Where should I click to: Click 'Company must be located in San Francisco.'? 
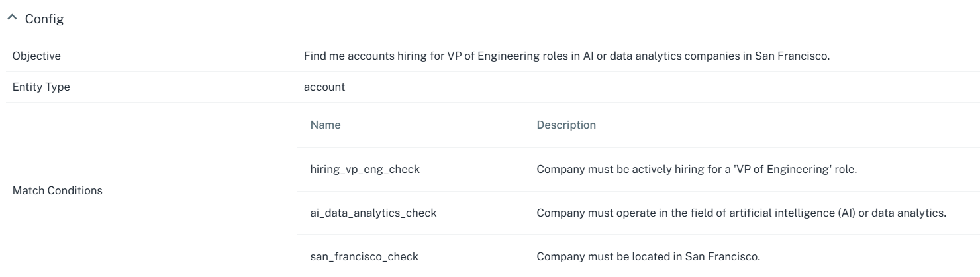(648, 256)
